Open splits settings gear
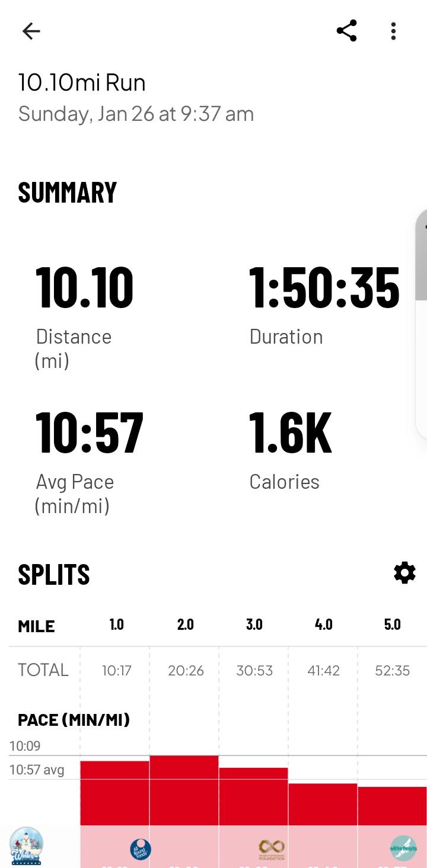 pos(404,573)
